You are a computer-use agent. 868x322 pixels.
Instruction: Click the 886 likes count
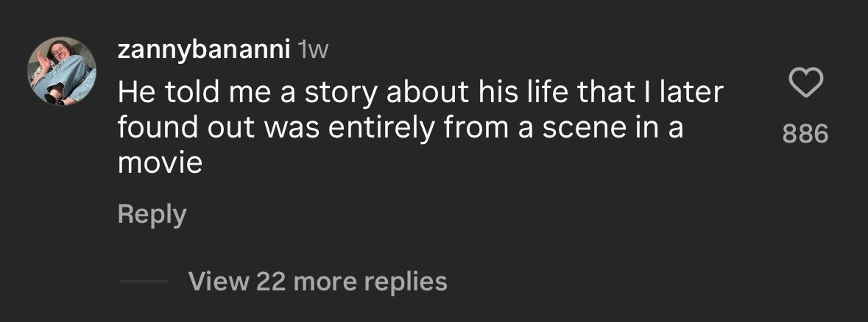[x=805, y=134]
